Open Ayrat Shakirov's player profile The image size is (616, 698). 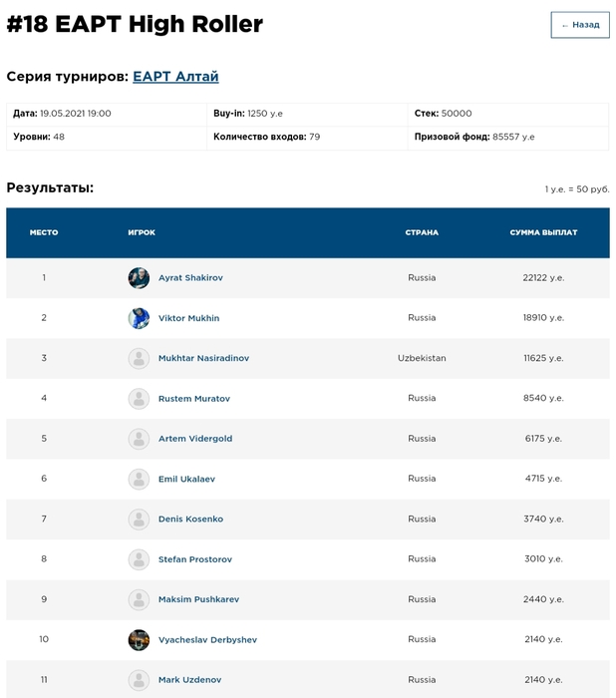[x=190, y=278]
